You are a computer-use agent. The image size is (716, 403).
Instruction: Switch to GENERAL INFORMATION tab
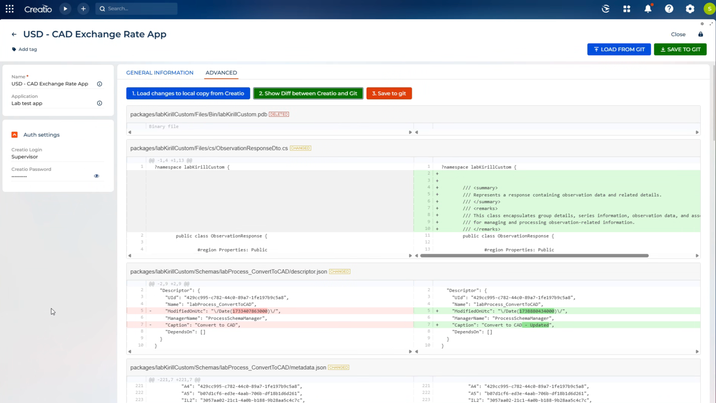(160, 73)
